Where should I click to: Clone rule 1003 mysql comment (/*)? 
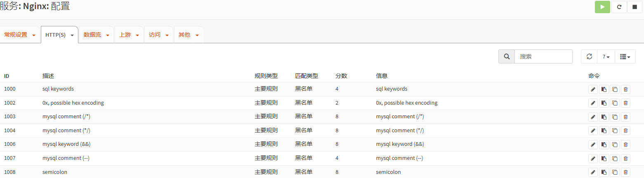pos(615,117)
